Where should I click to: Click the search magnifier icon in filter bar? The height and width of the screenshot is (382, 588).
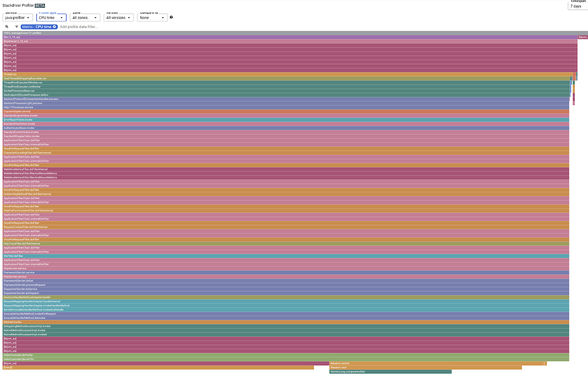click(6, 26)
